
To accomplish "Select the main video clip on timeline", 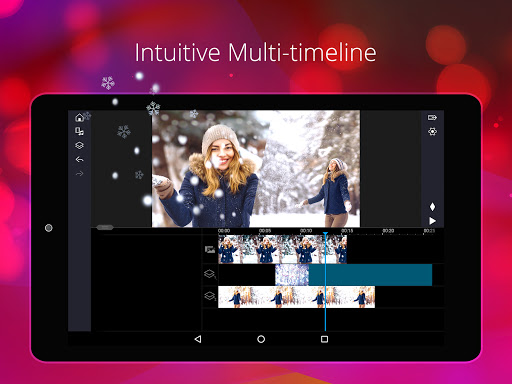I will point(282,249).
